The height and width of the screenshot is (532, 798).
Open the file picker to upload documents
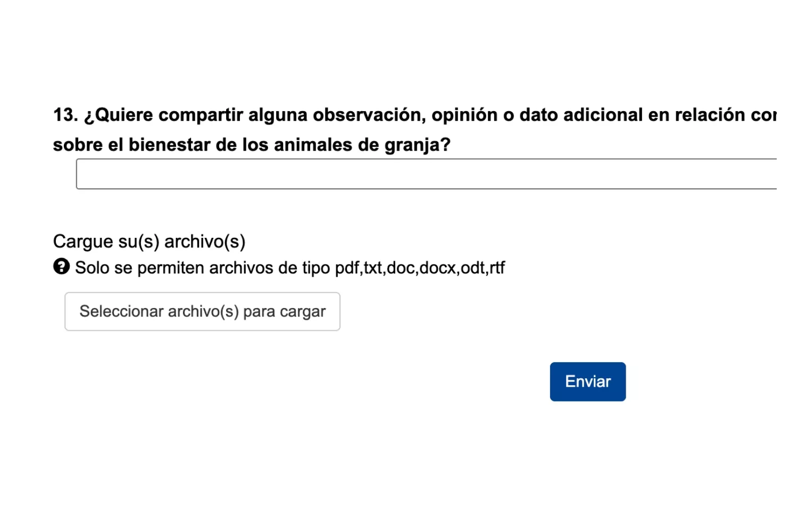[202, 312]
